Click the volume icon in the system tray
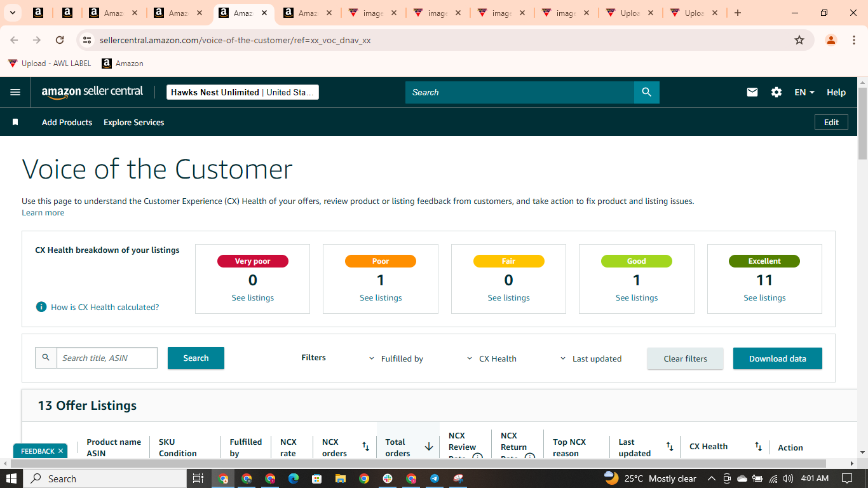 (788, 478)
